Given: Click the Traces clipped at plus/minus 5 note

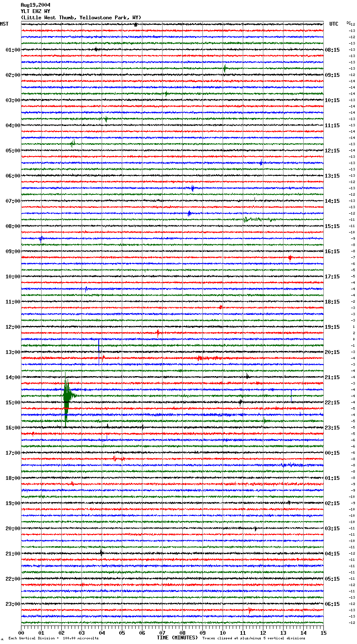Looking at the screenshot, I should (254, 638).
